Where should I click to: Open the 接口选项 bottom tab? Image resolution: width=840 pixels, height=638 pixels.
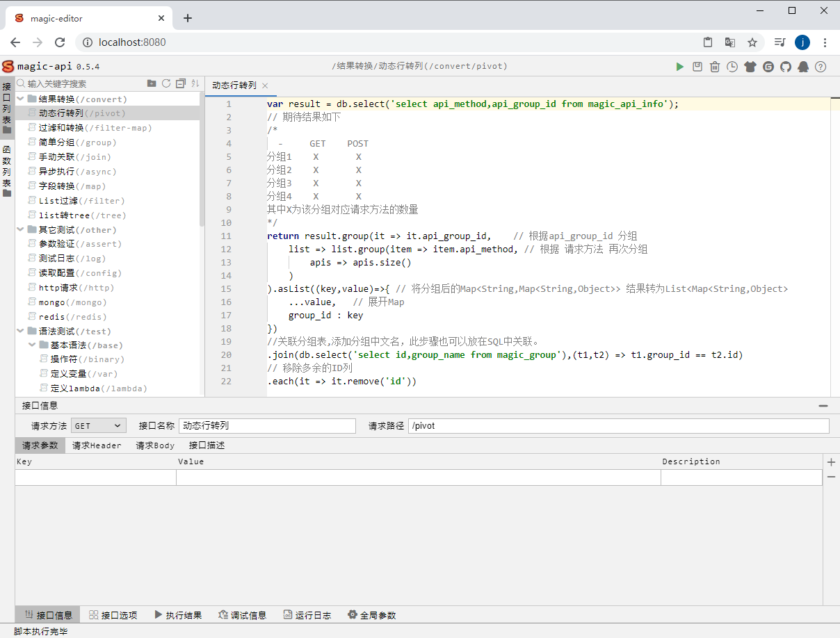(113, 615)
